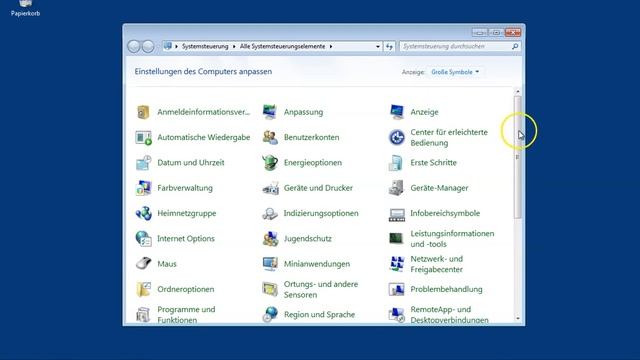Expand the address bar history dropdown arrow
Screen dimensions: 640x360
click(x=378, y=47)
